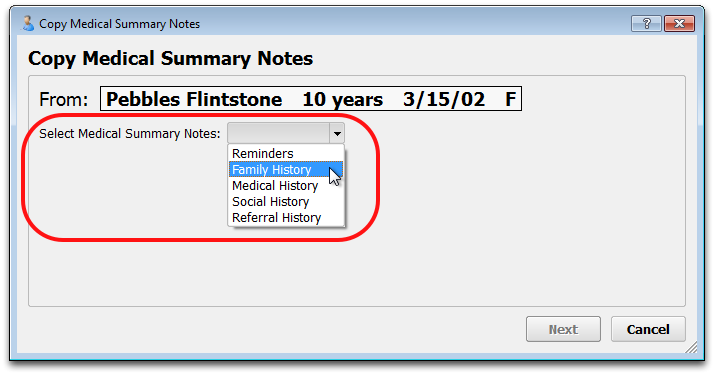Click the 3/15/02 birth date in banner
The width and height of the screenshot is (714, 374).
pyautogui.click(x=444, y=99)
